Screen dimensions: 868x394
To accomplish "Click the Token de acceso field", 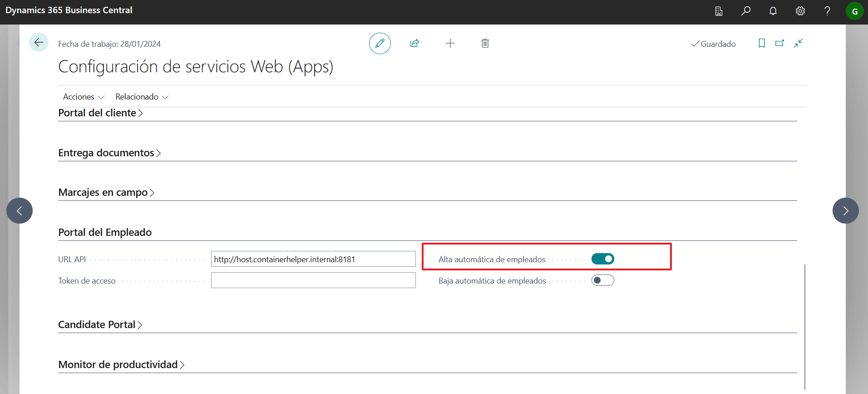I will 313,280.
